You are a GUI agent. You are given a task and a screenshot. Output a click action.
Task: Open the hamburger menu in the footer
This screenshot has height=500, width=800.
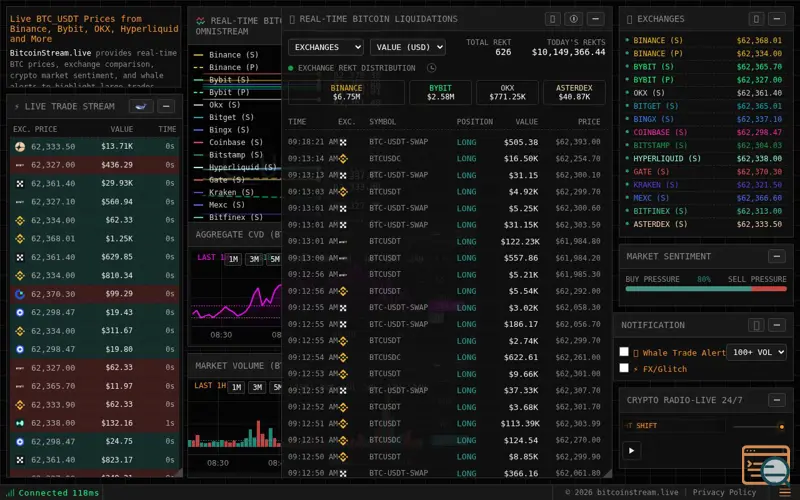coord(785,492)
